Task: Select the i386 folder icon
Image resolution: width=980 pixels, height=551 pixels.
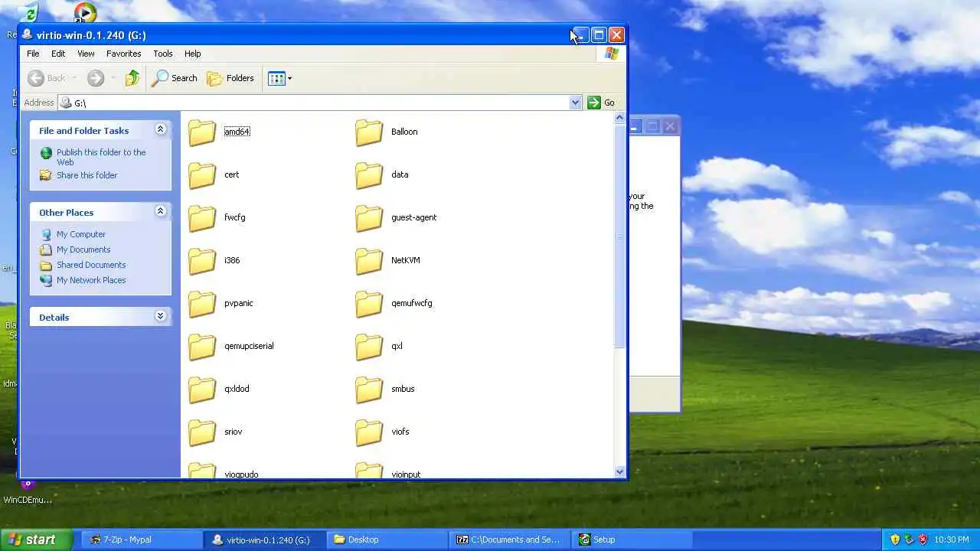Action: coord(202,260)
